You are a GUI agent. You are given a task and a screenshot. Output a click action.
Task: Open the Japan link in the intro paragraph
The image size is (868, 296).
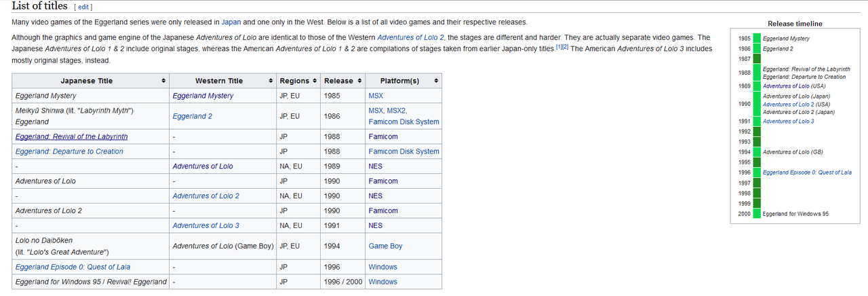(x=231, y=22)
